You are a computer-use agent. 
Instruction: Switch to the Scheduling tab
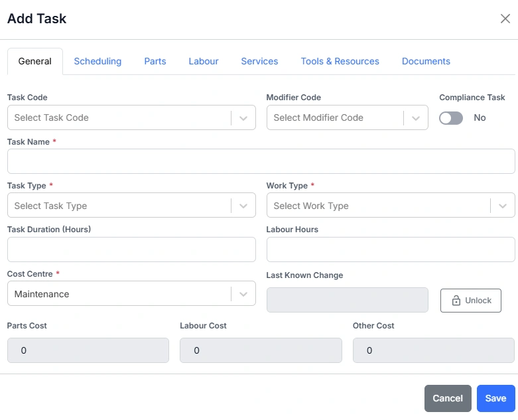tap(97, 61)
